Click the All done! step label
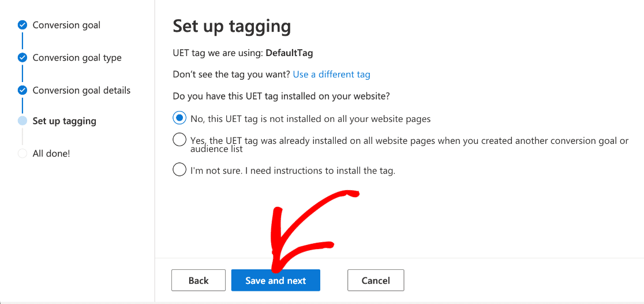This screenshot has width=644, height=304. (x=51, y=154)
